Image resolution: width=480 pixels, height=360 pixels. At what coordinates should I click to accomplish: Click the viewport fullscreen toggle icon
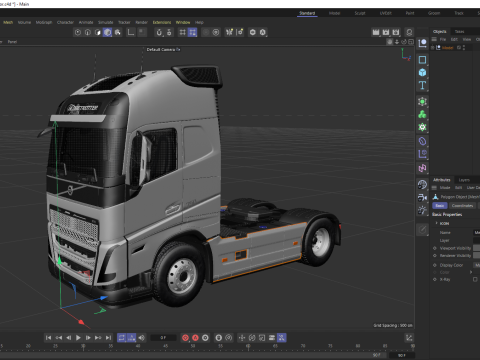[x=411, y=42]
